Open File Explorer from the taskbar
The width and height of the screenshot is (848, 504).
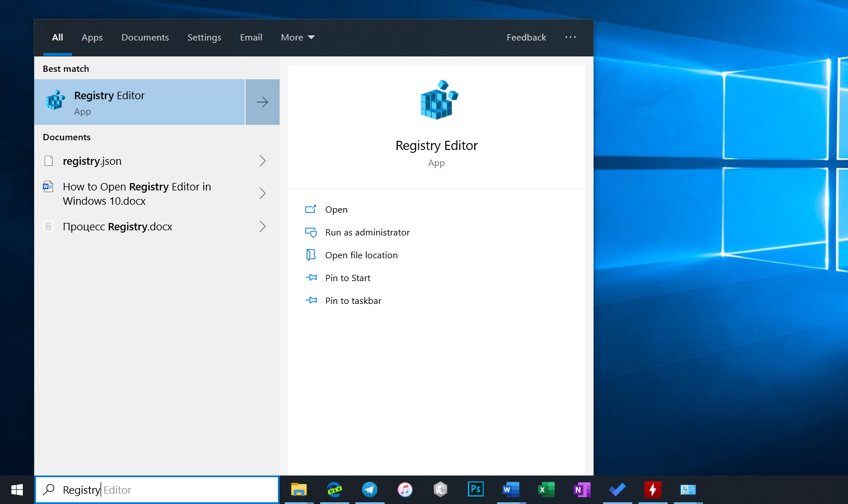pos(299,489)
